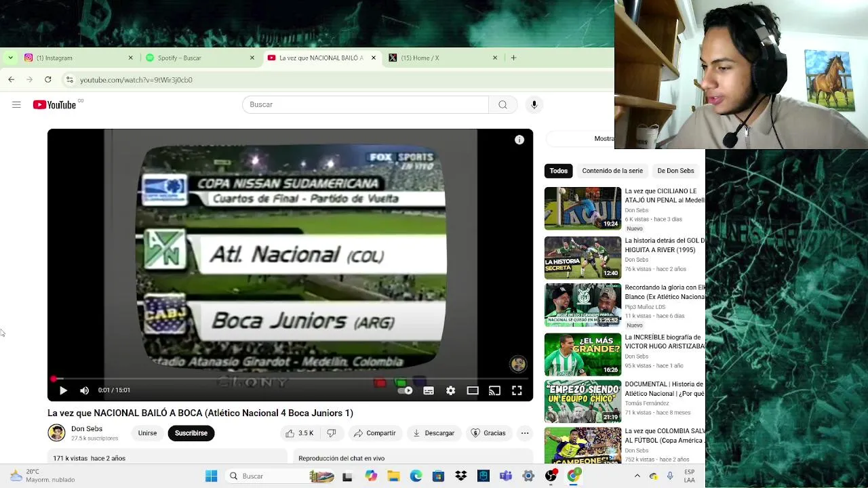The height and width of the screenshot is (488, 868).
Task: View site information icon in address bar
Action: (69, 79)
